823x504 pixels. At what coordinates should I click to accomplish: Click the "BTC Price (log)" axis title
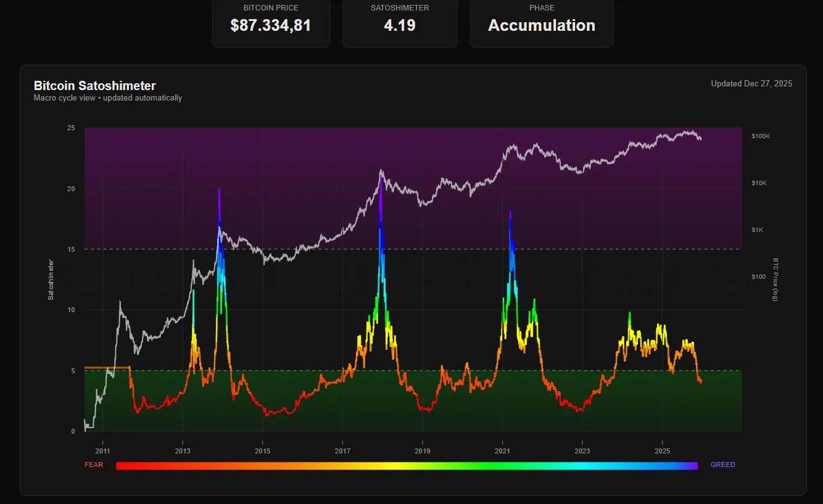tap(775, 279)
